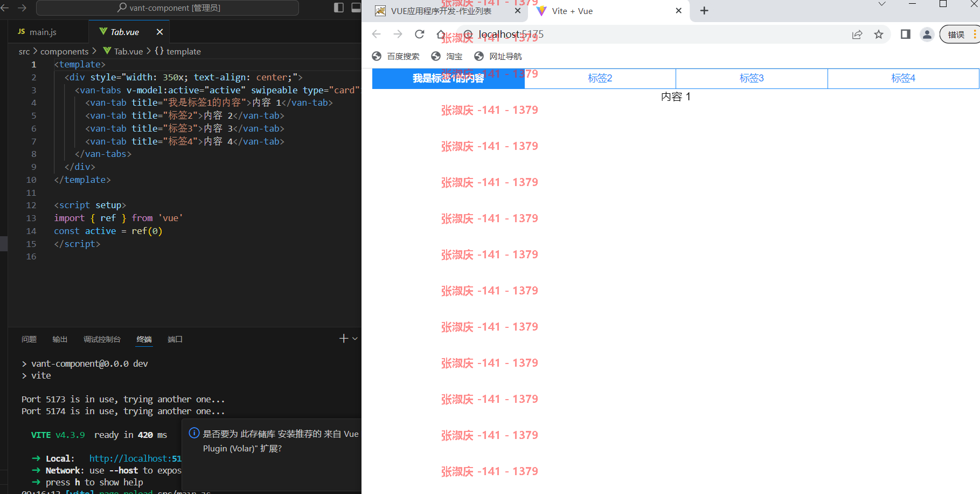Image resolution: width=980 pixels, height=494 pixels.
Task: Open the 端口 panel tab
Action: tap(175, 339)
